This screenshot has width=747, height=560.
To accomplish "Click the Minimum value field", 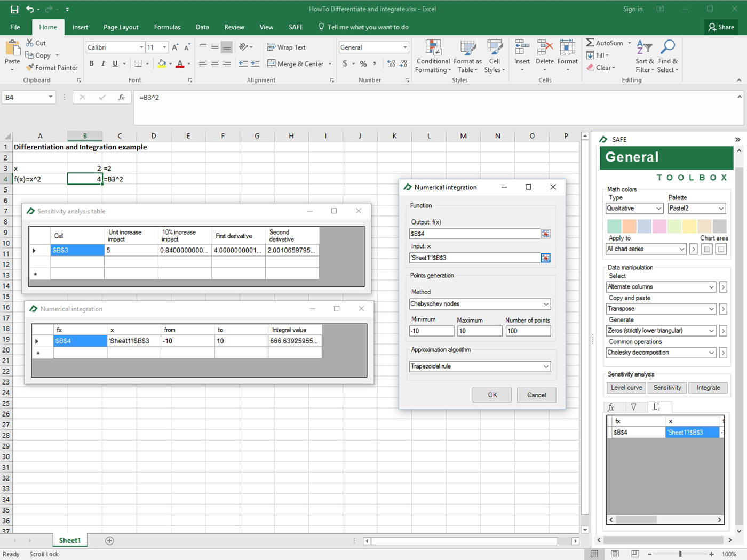I will coord(431,331).
